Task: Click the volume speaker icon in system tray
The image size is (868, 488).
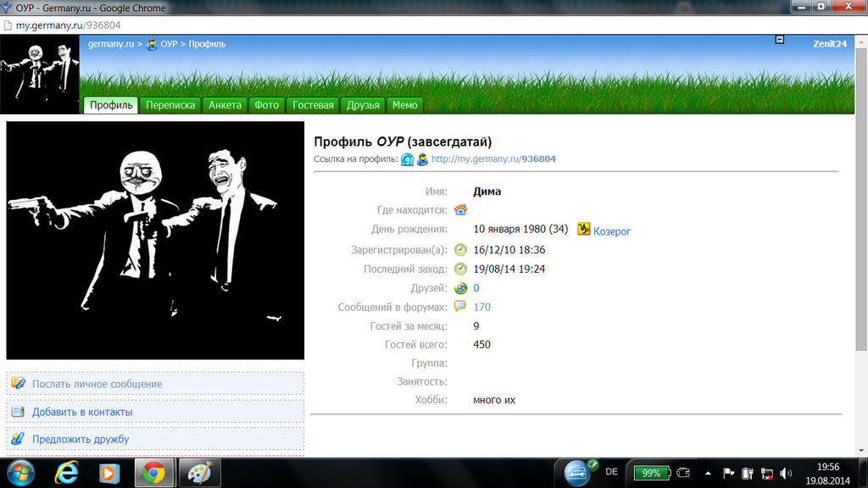Action: [786, 473]
